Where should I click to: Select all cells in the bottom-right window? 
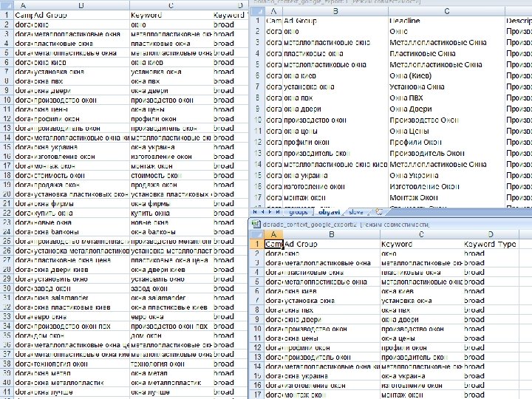257,234
